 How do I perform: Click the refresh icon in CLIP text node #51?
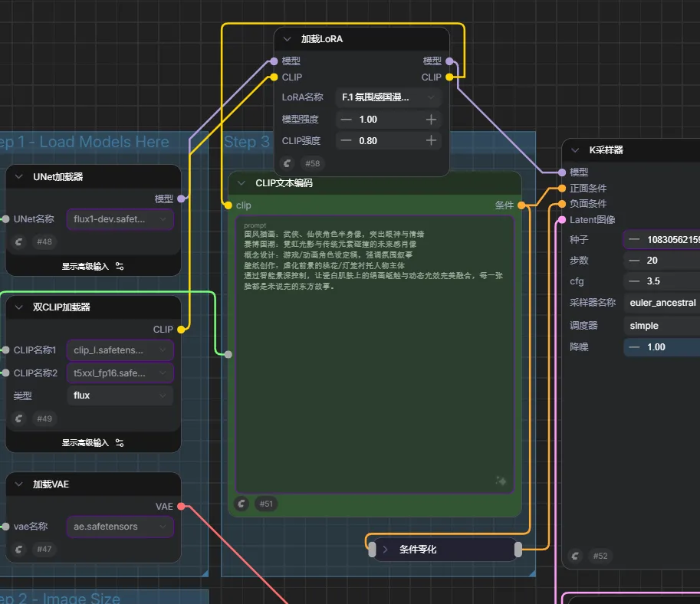[242, 504]
